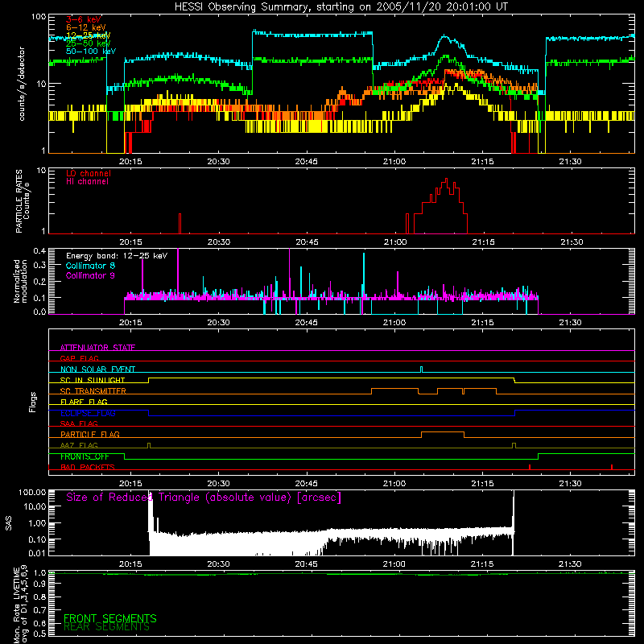644x644 pixels.
Task: Select the PARTICLE_FLAG label
Action: click(x=90, y=434)
